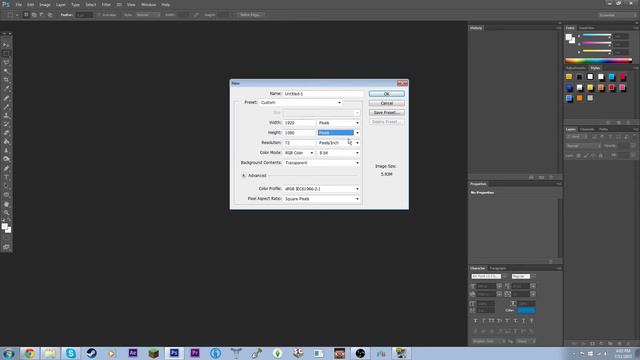This screenshot has width=640, height=360.
Task: Click the color spectrum ramp
Action: click(x=598, y=60)
